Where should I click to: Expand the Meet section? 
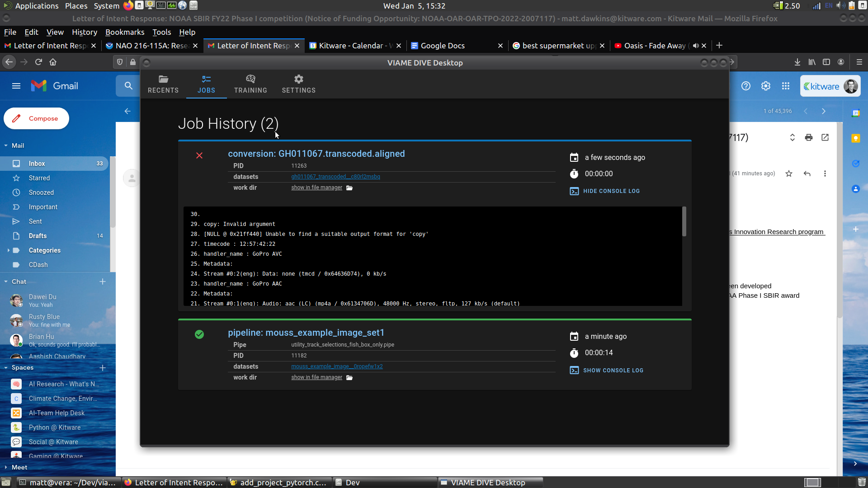(x=6, y=467)
